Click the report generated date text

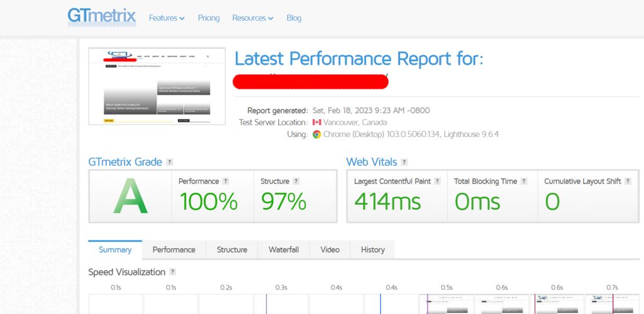click(371, 111)
